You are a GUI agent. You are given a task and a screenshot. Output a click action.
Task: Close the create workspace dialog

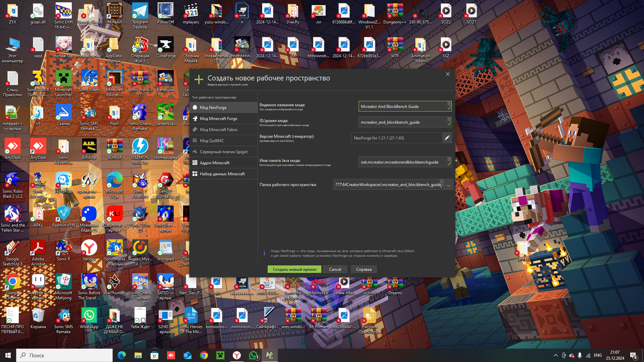click(x=447, y=74)
